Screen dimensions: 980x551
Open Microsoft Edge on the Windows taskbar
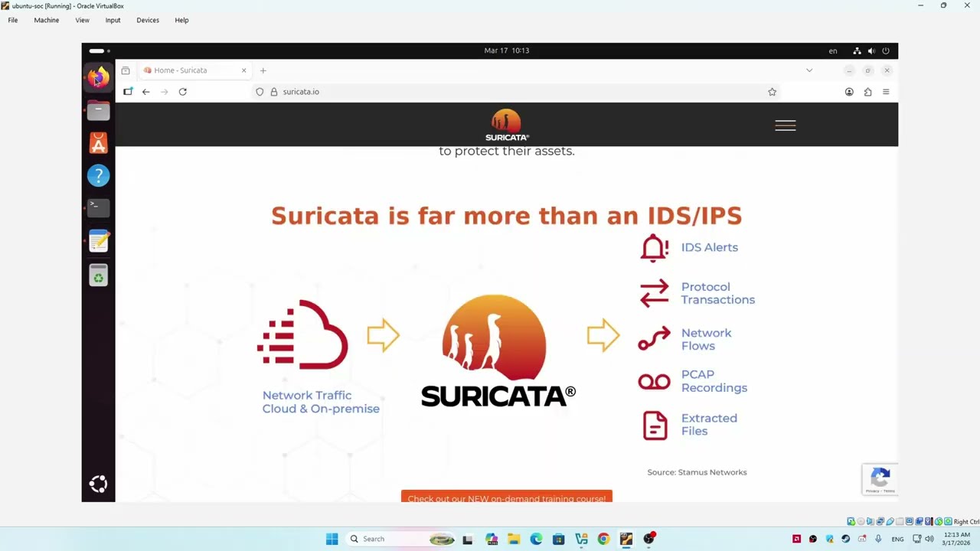tap(536, 539)
